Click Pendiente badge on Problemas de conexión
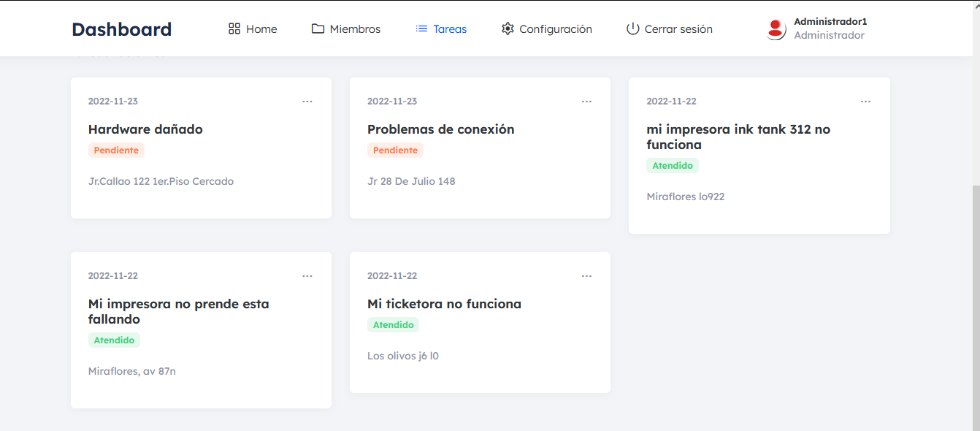The height and width of the screenshot is (431, 980). click(x=395, y=150)
